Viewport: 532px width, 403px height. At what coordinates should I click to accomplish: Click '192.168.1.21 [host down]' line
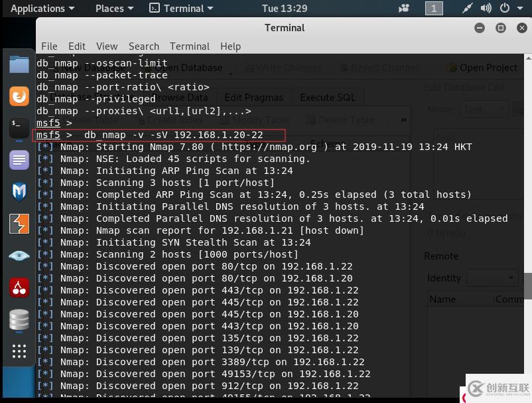click(200, 230)
